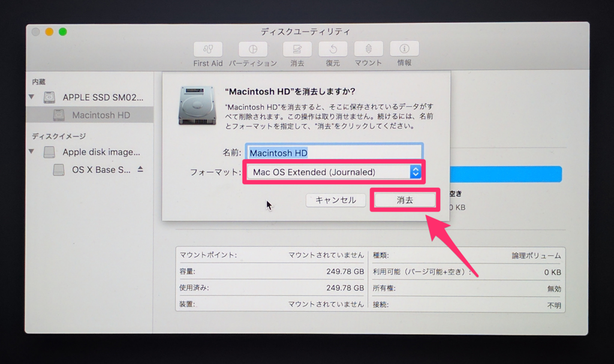Click the 内蔵 sidebar section header

tap(39, 82)
